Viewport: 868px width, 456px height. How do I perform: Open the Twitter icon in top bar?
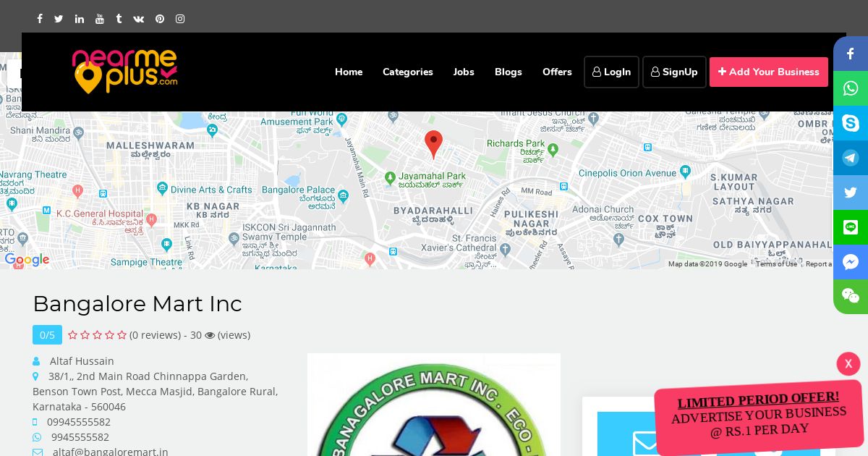[59, 19]
